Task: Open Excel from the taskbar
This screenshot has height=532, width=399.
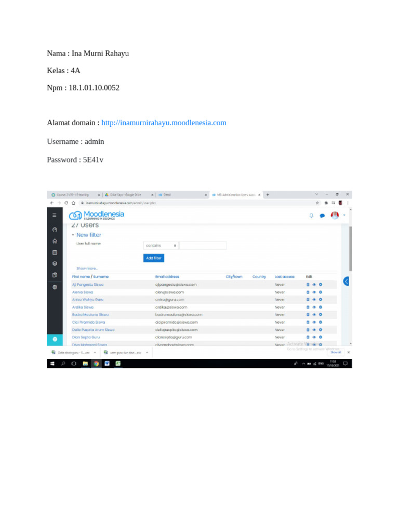Action: pos(118,363)
